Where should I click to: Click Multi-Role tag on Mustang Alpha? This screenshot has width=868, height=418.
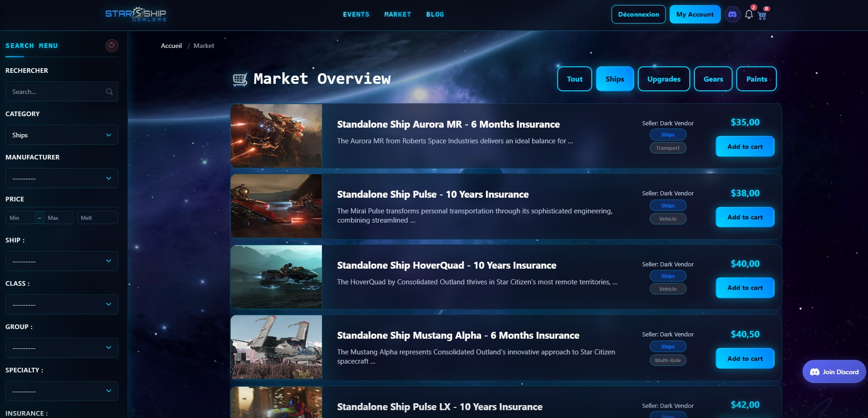pyautogui.click(x=668, y=360)
